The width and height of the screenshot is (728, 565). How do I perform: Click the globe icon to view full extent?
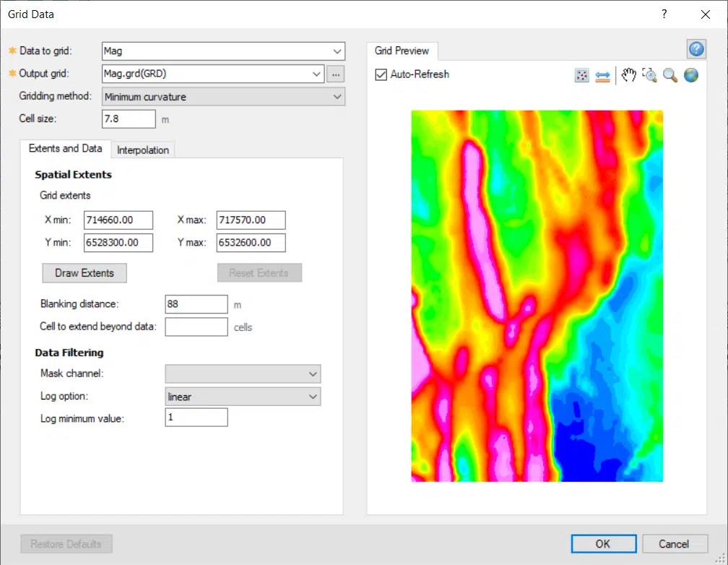(690, 75)
